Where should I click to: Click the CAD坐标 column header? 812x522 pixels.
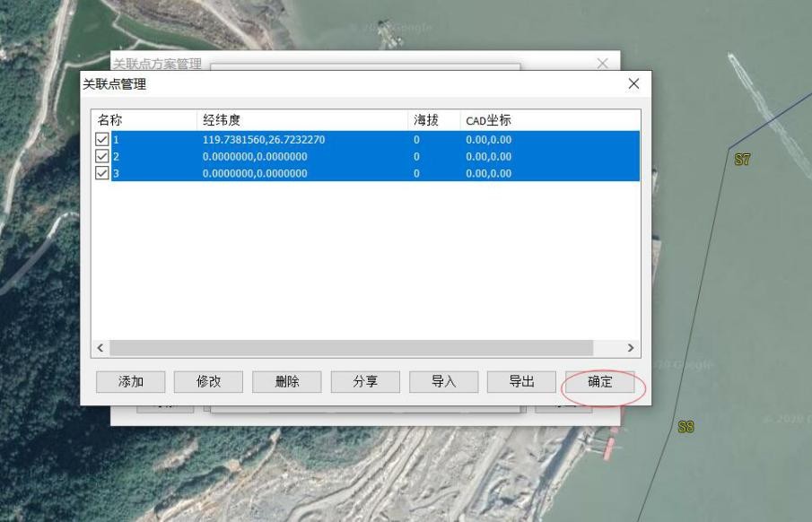click(485, 118)
